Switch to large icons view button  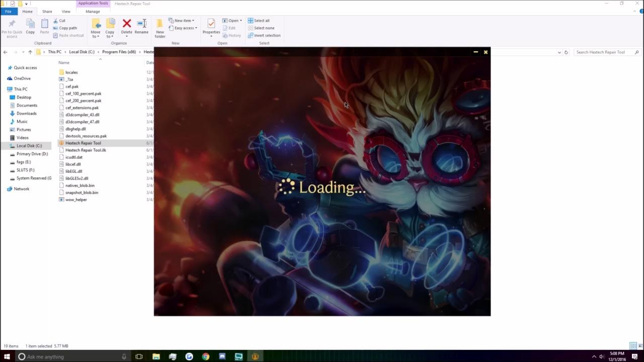(639, 346)
